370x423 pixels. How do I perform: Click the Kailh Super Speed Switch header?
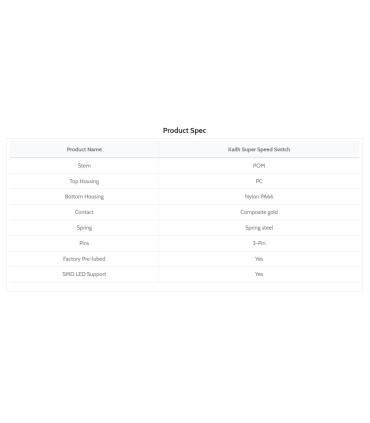tap(259, 149)
